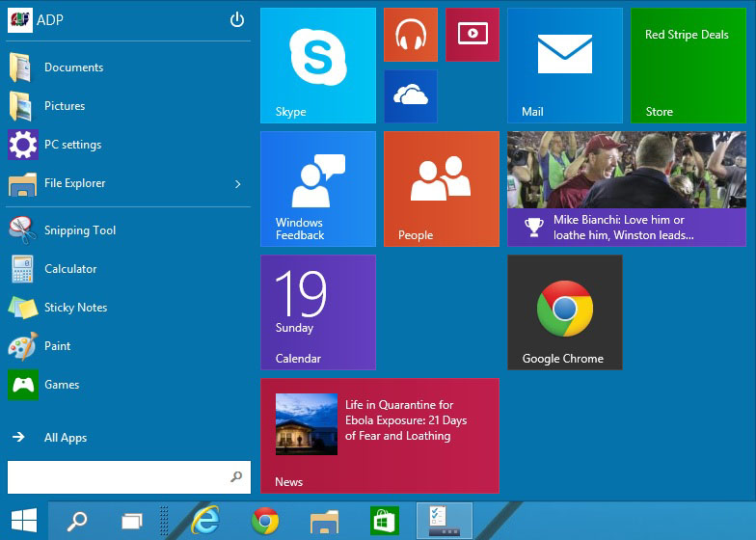Open the Mike Bianchi sports news tile
This screenshot has width=756, height=540.
(627, 189)
